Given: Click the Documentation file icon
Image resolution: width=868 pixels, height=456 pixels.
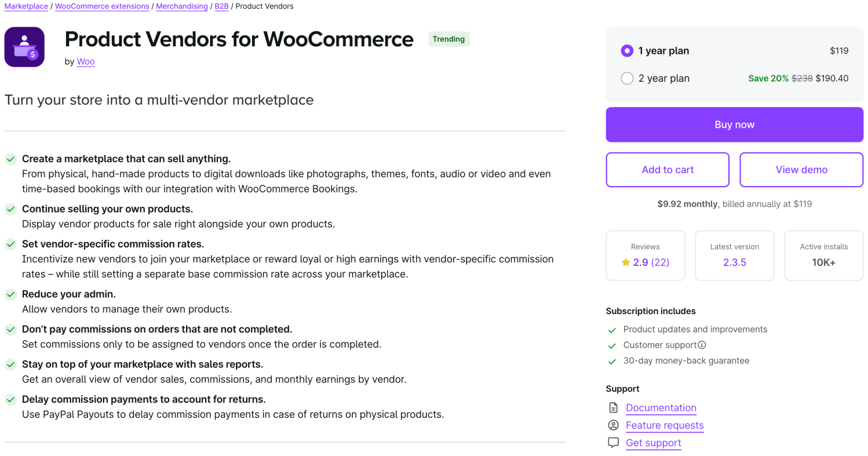Looking at the screenshot, I should [x=613, y=407].
